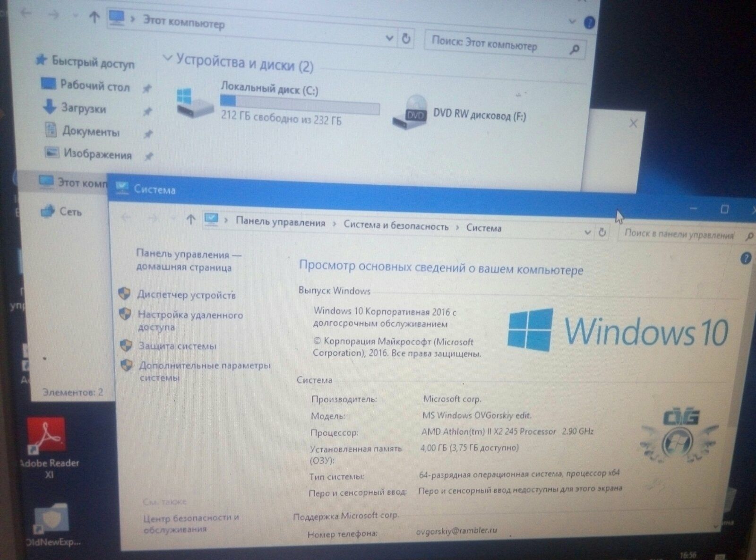Collapse 'Устройства и диски' group
The width and height of the screenshot is (756, 560).
tap(167, 58)
